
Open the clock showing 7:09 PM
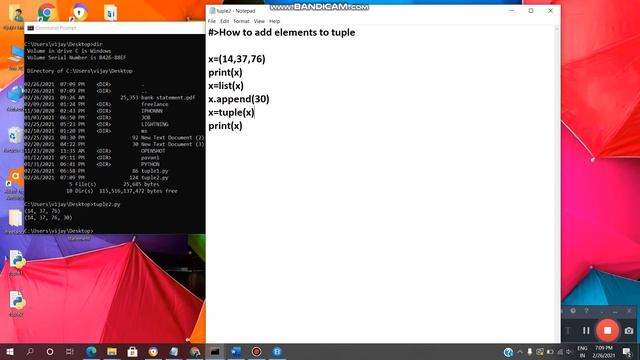tap(604, 351)
